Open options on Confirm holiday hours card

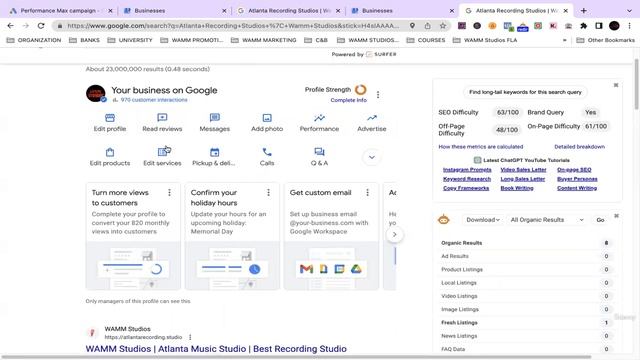269,193
